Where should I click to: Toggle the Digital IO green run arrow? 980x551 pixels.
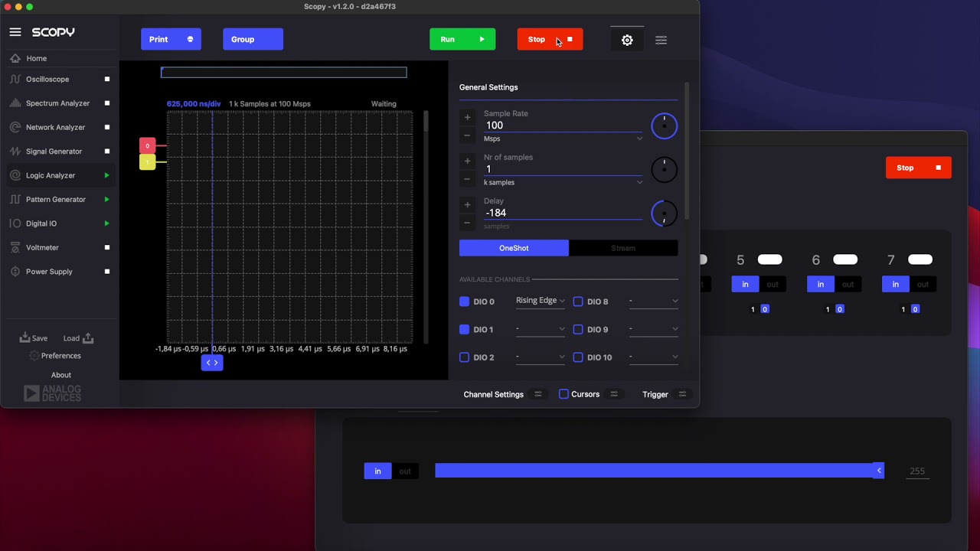tap(107, 223)
